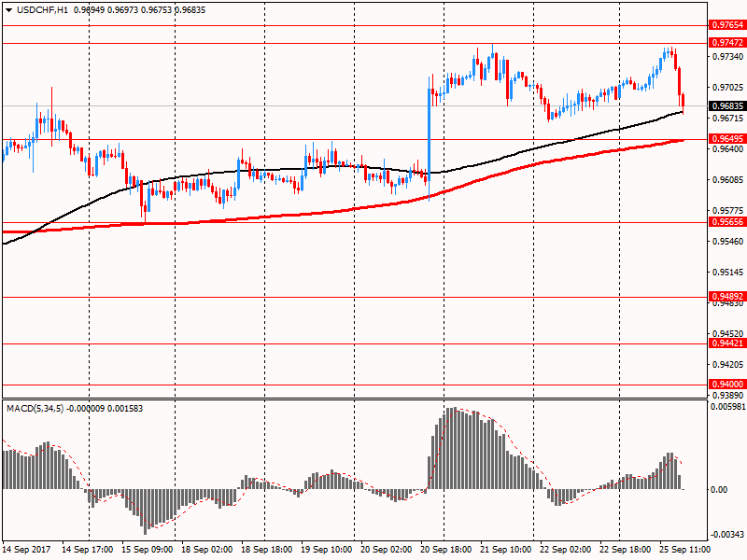Click the 25 Sep 11:00 time label
Screen dimensions: 747x560
coord(684,550)
